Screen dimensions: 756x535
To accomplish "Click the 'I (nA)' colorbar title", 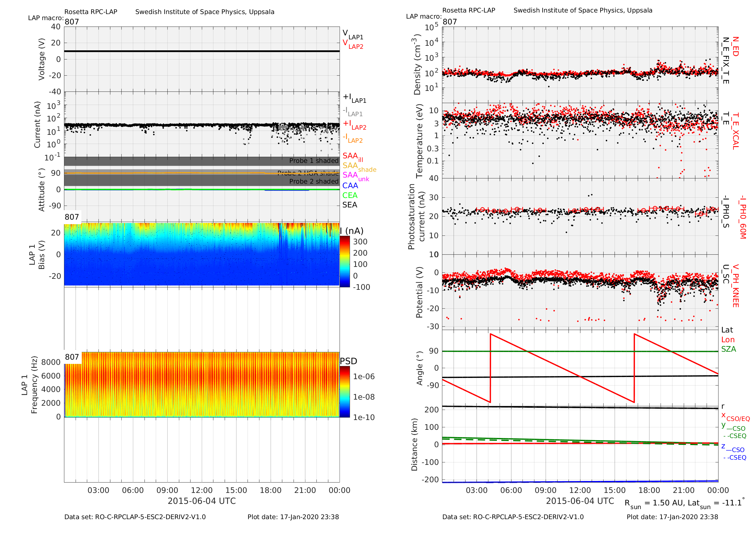I will tap(352, 231).
